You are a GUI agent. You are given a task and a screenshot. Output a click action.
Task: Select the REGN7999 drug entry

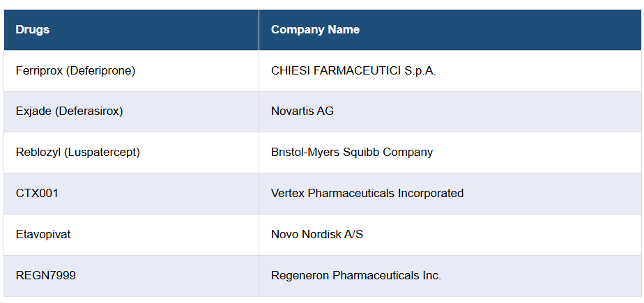[x=46, y=276]
